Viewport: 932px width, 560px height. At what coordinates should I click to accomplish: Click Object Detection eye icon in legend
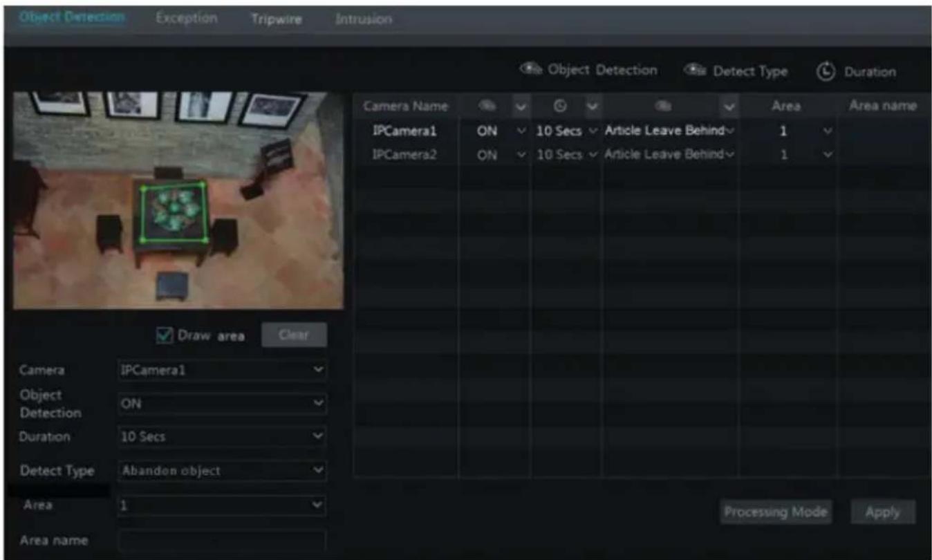pyautogui.click(x=530, y=70)
